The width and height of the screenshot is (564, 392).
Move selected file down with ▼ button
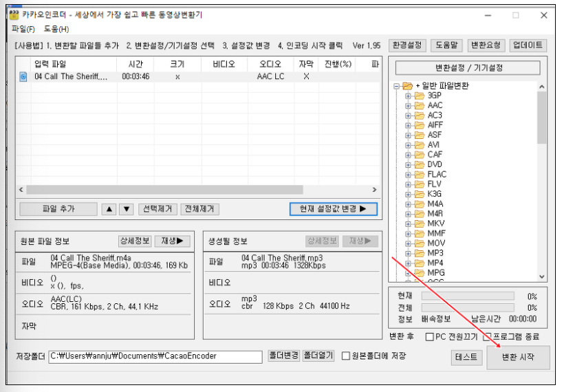pyautogui.click(x=127, y=209)
